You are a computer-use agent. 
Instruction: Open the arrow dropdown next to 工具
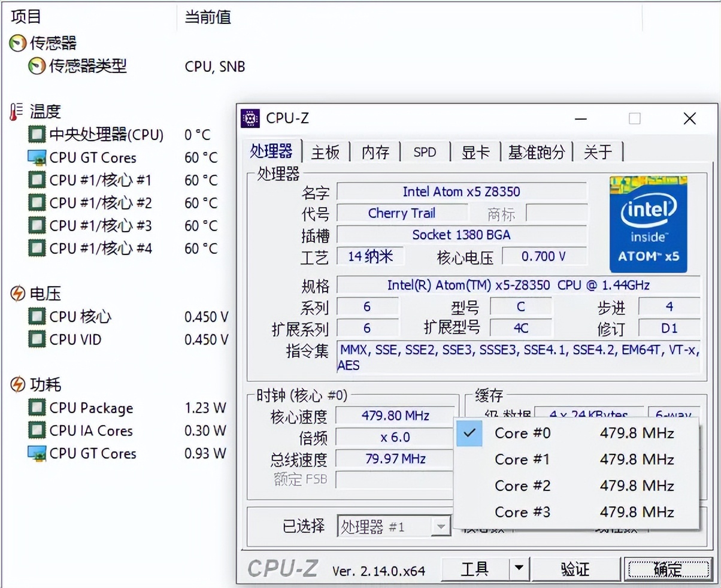pos(519,568)
